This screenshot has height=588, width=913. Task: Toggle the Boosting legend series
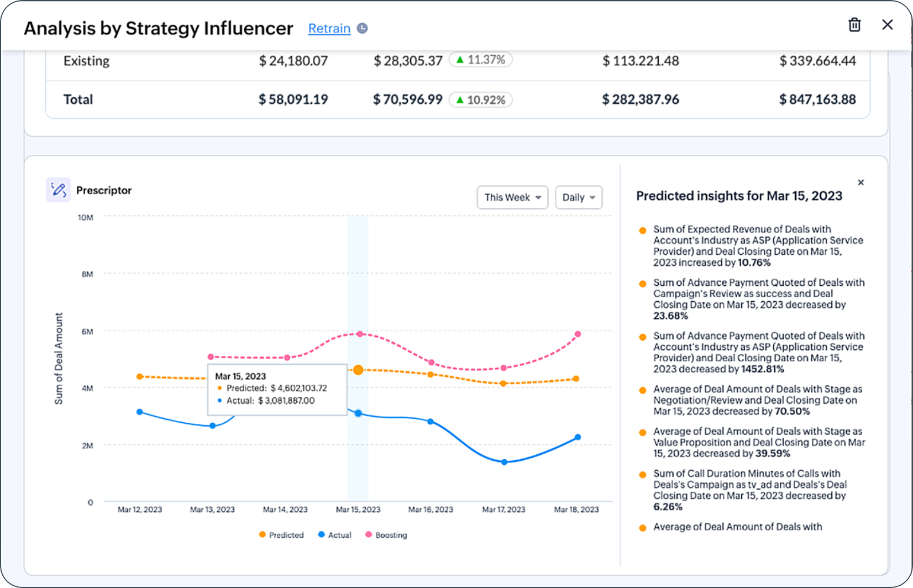(x=386, y=535)
